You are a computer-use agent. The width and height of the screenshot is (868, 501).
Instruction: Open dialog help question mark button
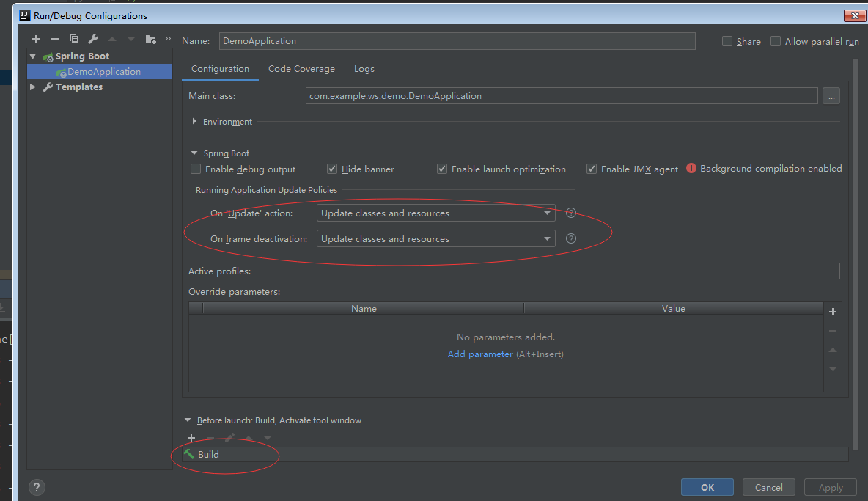coord(37,487)
